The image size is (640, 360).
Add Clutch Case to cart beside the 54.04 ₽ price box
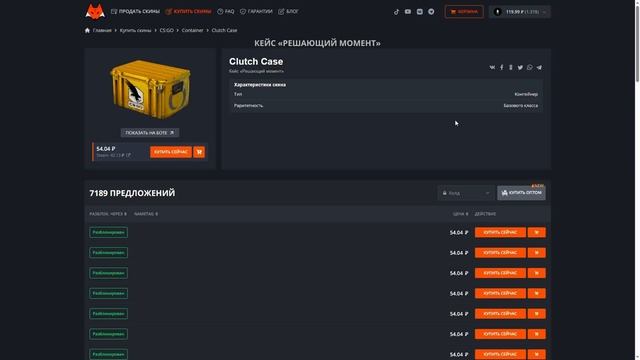click(199, 152)
